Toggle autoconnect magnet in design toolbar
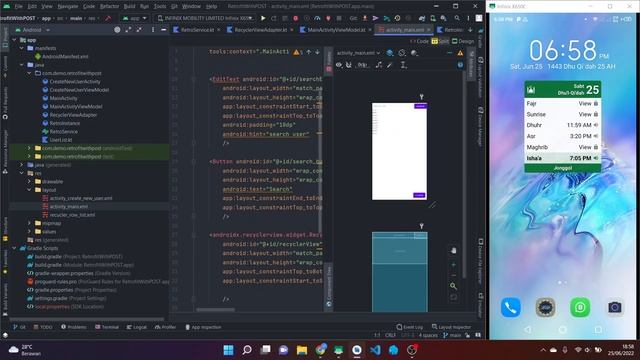This screenshot has width=640, height=360. click(x=349, y=65)
